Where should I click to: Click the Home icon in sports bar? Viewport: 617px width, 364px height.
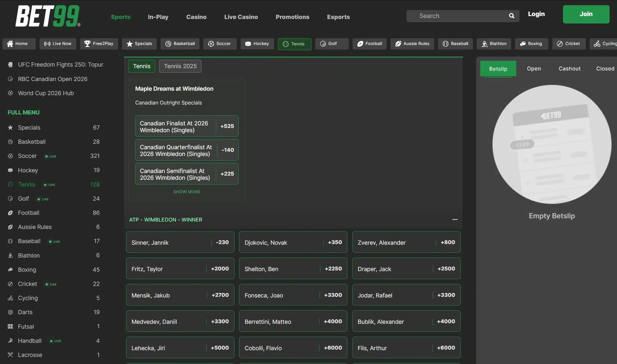[10, 44]
